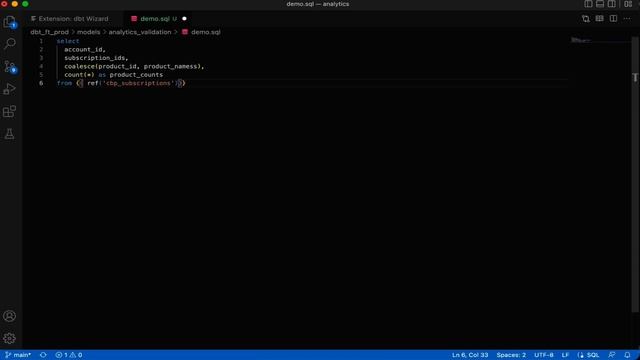Click line number 1 in gutter
The height and width of the screenshot is (360, 640).
[41, 41]
